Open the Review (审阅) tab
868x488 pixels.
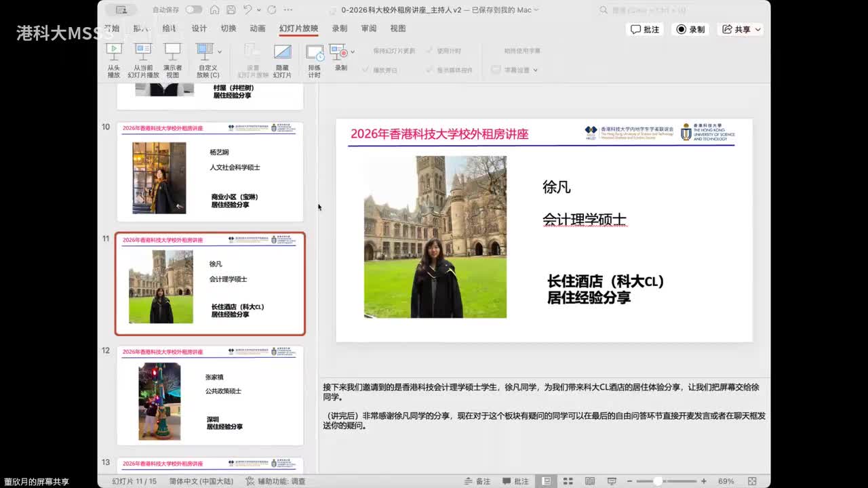click(x=369, y=28)
